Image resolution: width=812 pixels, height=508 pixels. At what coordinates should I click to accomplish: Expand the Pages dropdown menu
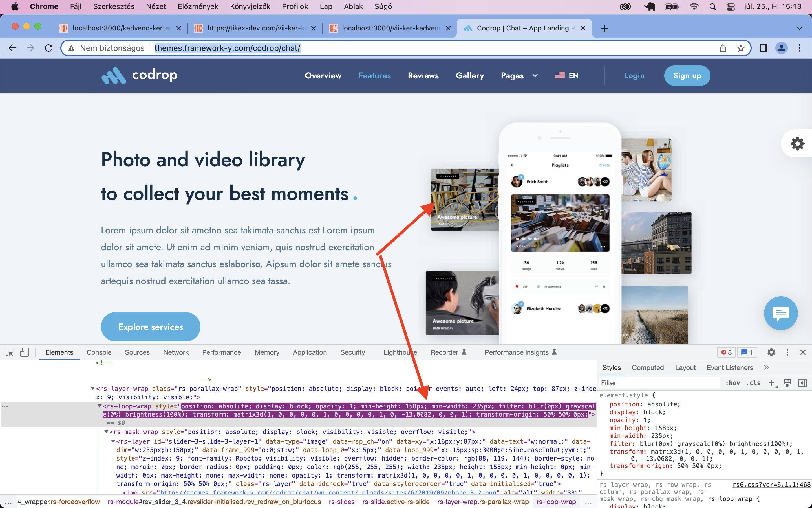click(x=519, y=76)
